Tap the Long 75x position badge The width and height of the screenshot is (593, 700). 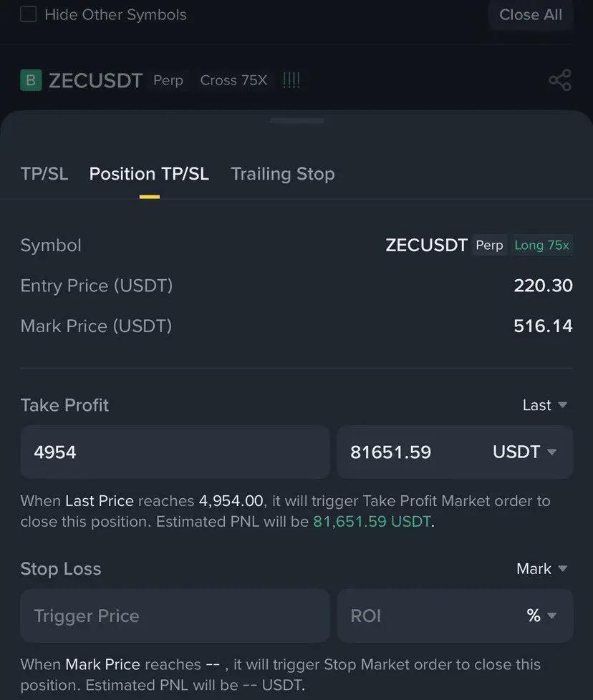[541, 246]
